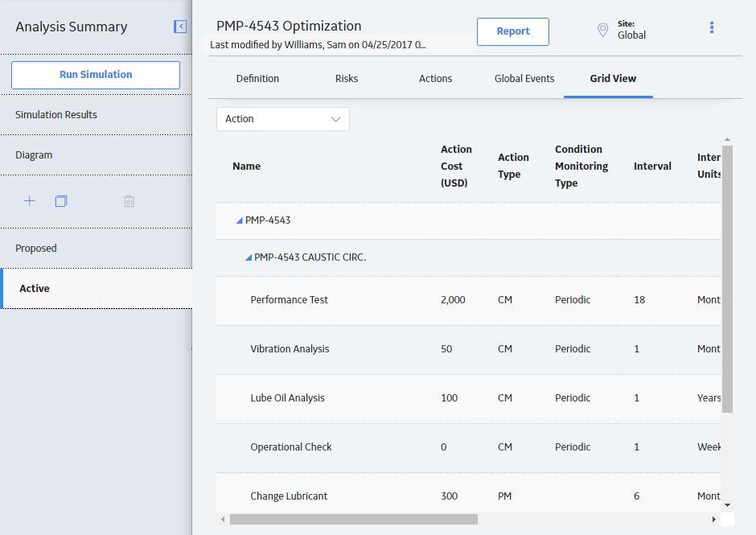Click the vertical scrollbar thumb
Screen dimensions: 756x535
click(728, 279)
